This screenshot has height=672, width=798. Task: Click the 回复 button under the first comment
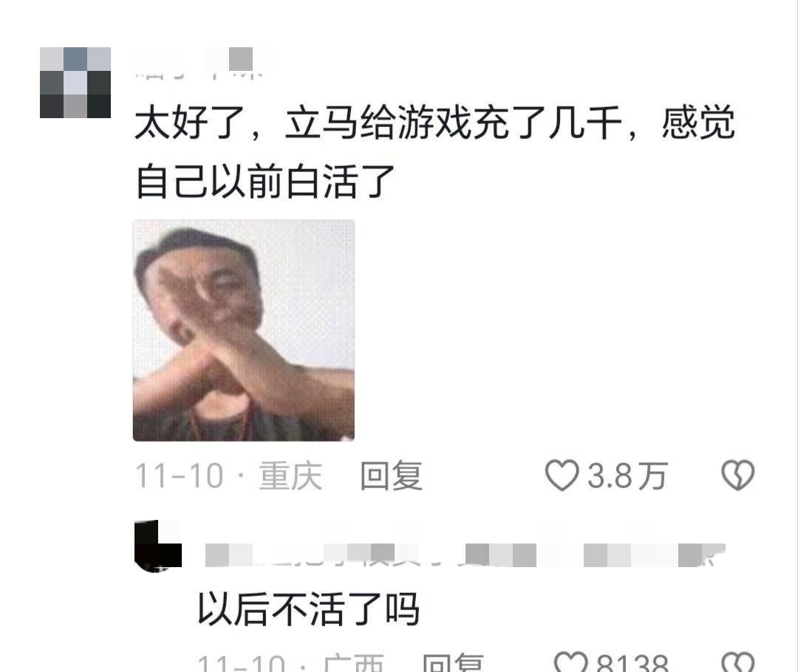tap(392, 476)
